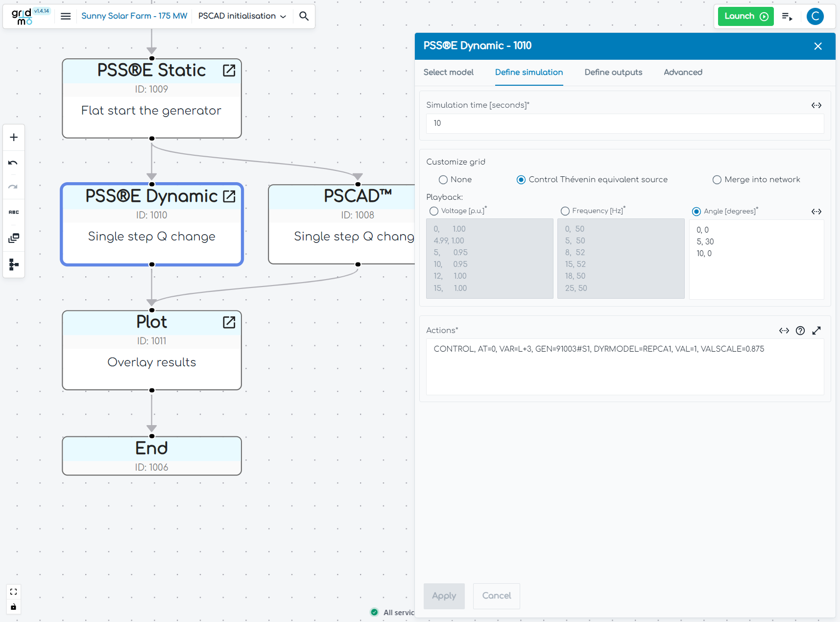Screen dimensions: 840x622
Task: Duplicate the selected node
Action: pos(13,238)
